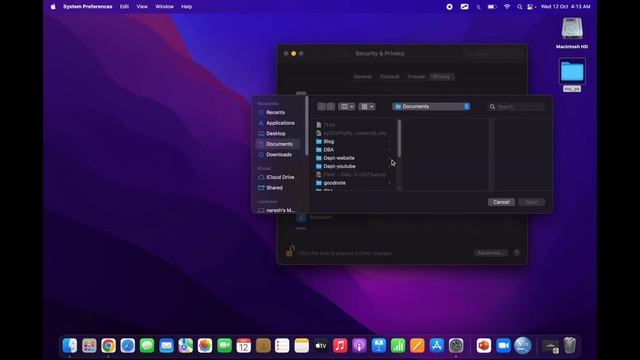The image size is (640, 360).
Task: Open Podcasts app in dock
Action: point(359,346)
